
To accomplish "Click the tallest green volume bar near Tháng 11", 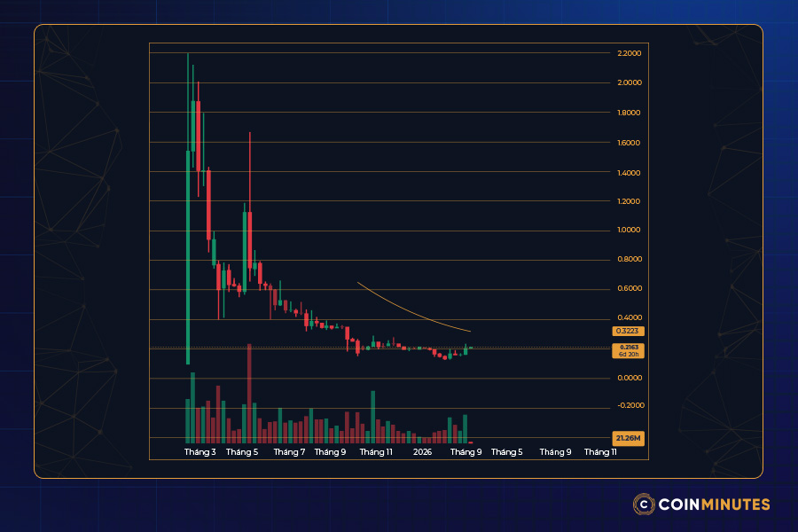I will click(x=373, y=417).
